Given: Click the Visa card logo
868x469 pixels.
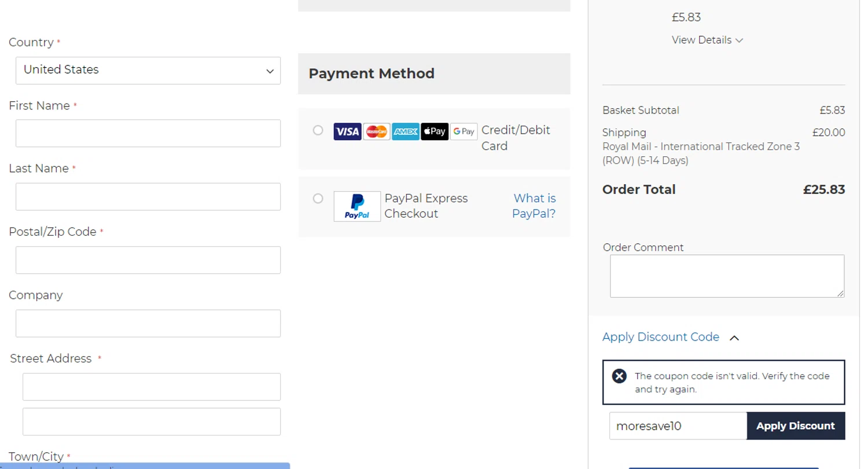Looking at the screenshot, I should click(347, 131).
